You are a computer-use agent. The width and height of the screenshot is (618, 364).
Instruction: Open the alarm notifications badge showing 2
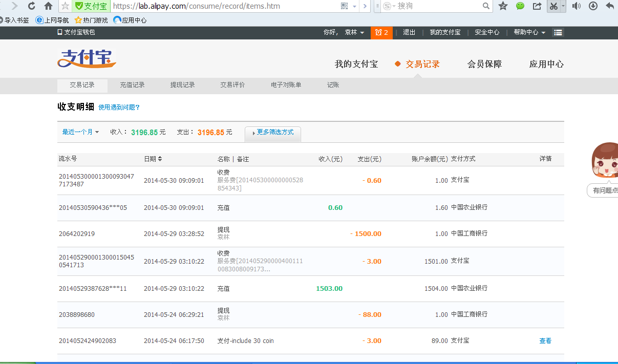pos(381,32)
